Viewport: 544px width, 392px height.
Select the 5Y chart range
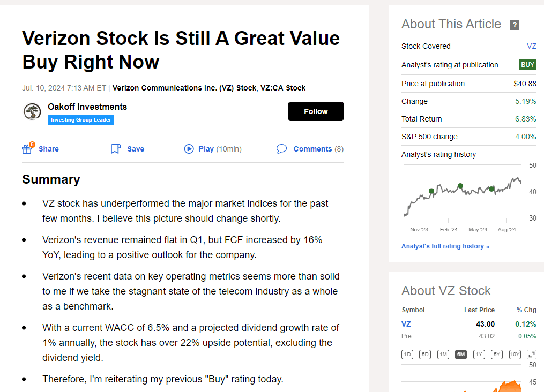tap(497, 355)
